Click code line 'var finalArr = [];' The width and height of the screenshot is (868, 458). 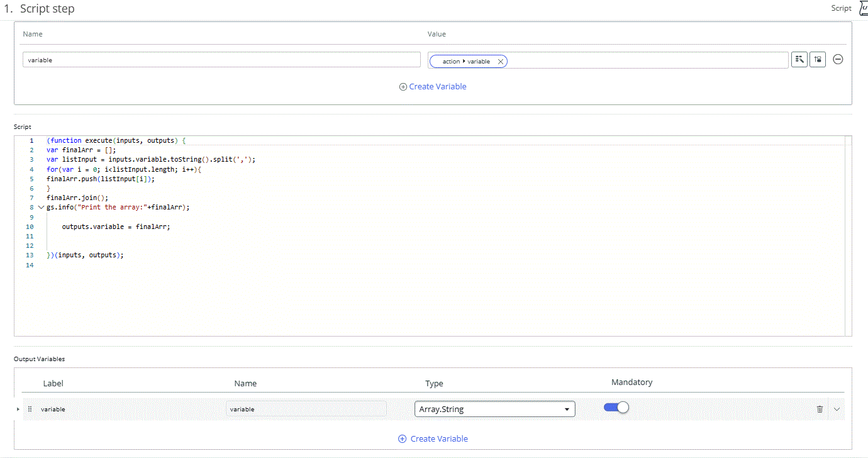pyautogui.click(x=81, y=150)
